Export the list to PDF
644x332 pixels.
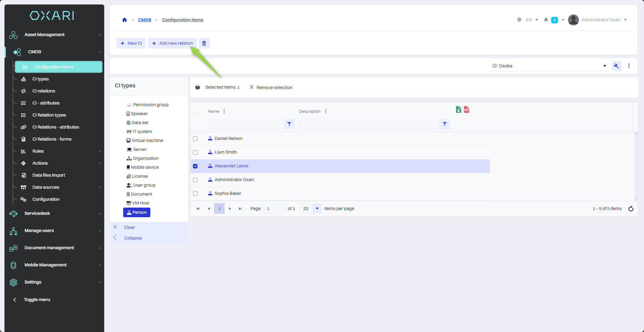(x=466, y=110)
